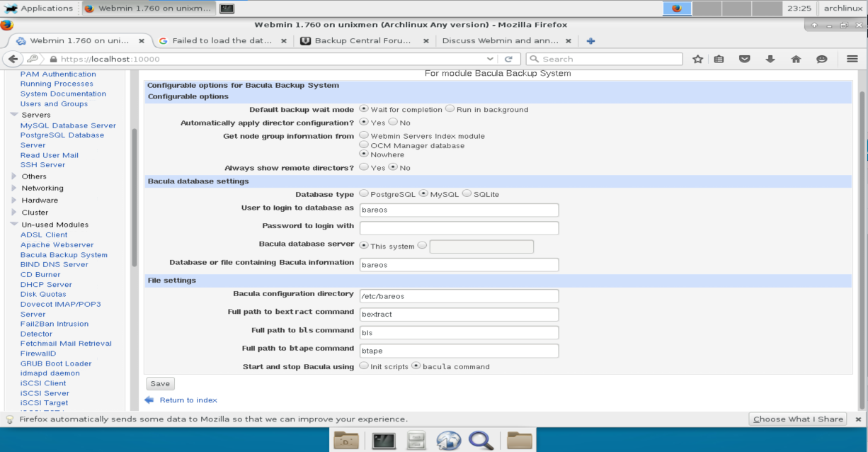Open the Firefox hamburger menu
Screen dimensions: 868x452
tap(852, 59)
